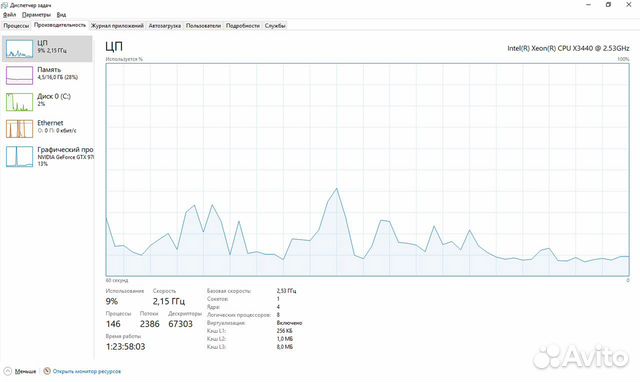This screenshot has width=640, height=382.
Task: Click the Скорость label
Action: click(164, 291)
